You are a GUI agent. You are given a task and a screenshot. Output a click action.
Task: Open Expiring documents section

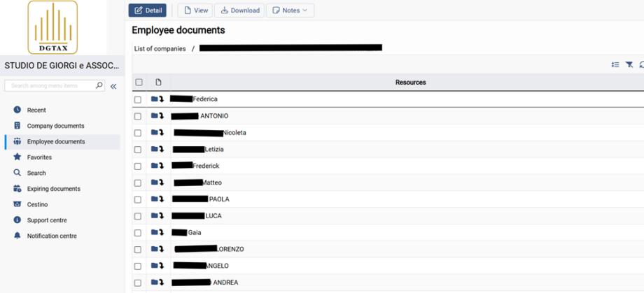click(x=53, y=189)
